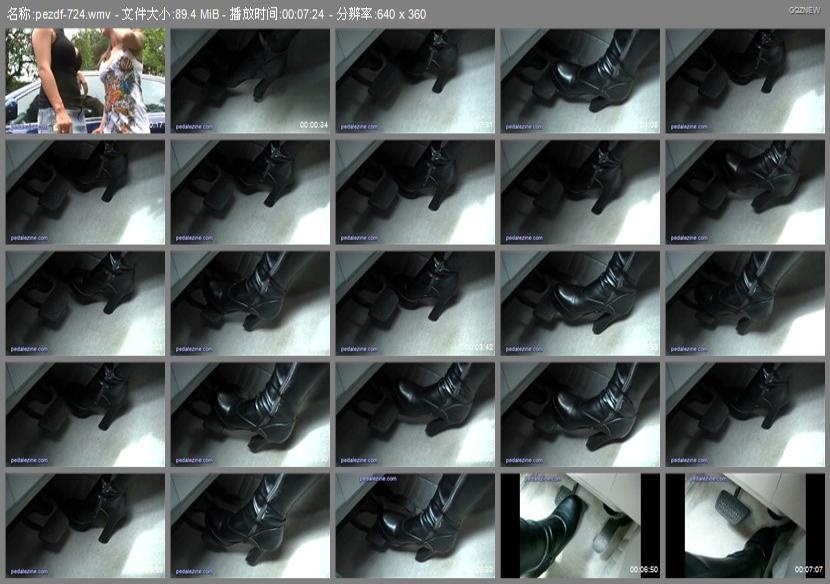This screenshot has width=830, height=584.
Task: Click the second thumbnail in the third row
Action: pos(250,303)
